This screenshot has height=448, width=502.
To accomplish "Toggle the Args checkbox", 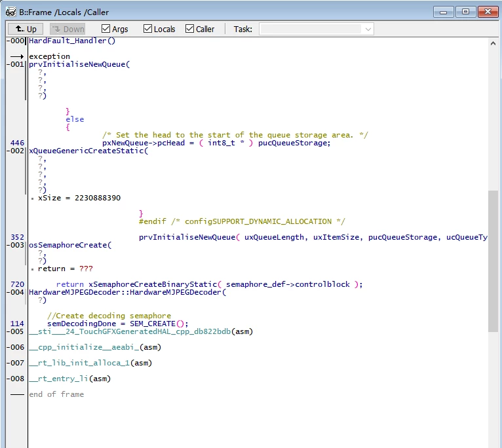I will 106,29.
